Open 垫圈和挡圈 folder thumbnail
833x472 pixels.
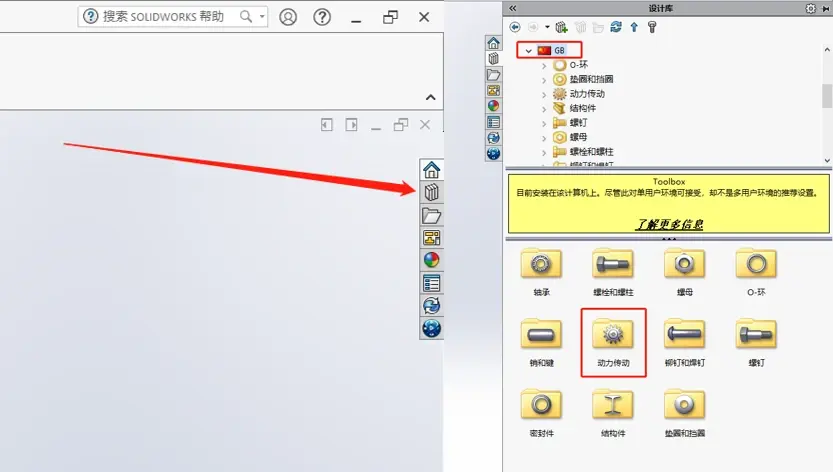pyautogui.click(x=684, y=405)
